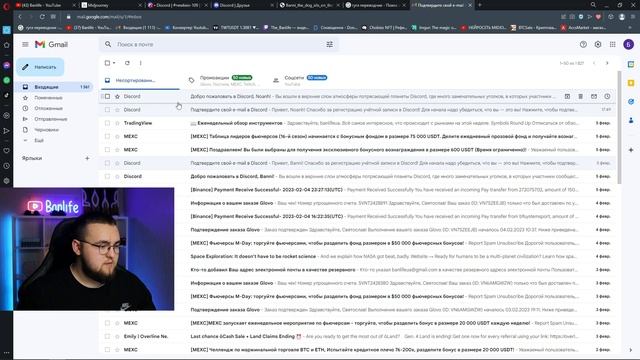
Task: Compose a new email
Action: point(40,67)
